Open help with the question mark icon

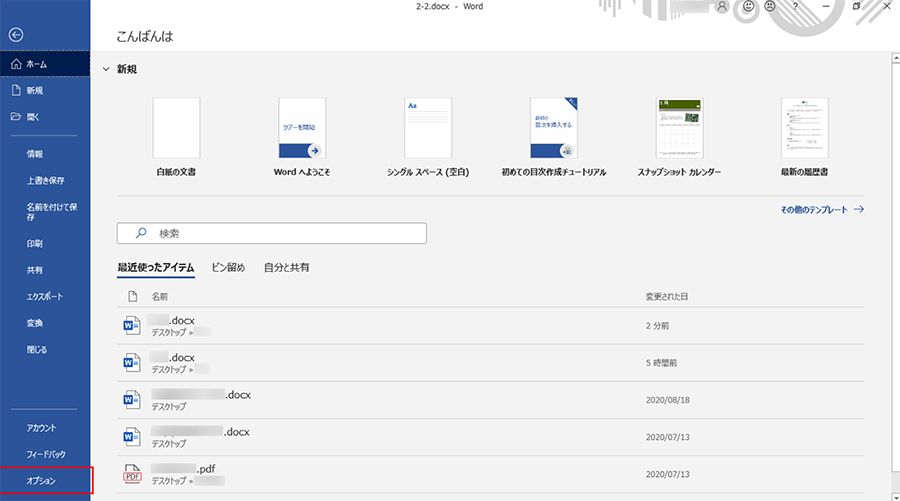point(795,6)
